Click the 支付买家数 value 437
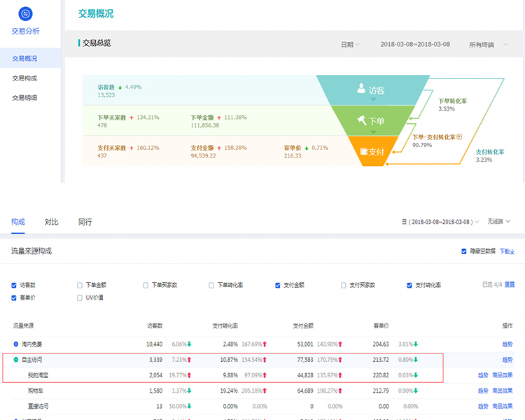525x420 pixels. click(102, 155)
